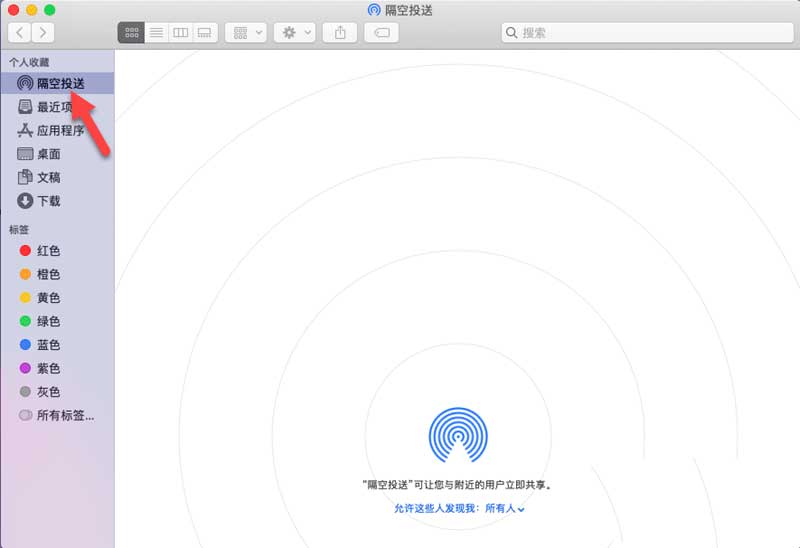Click the yellow tag dot
This screenshot has height=548, width=800.
pos(25,297)
